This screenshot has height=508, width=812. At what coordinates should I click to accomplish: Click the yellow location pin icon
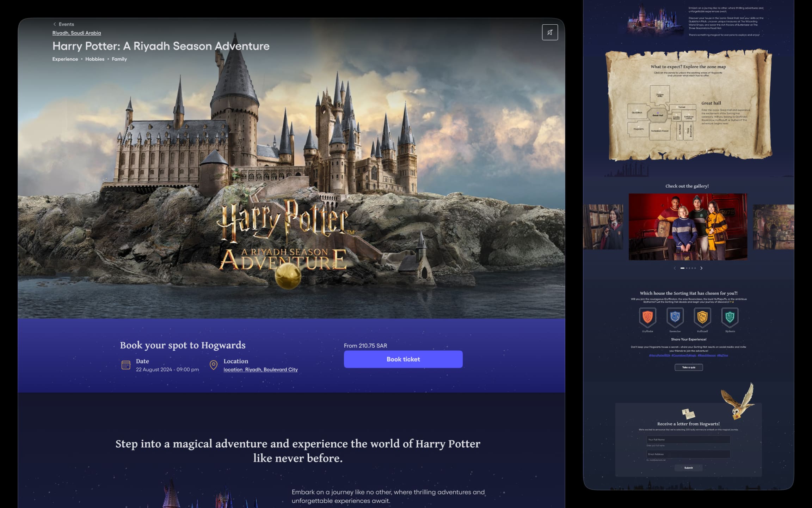click(213, 364)
